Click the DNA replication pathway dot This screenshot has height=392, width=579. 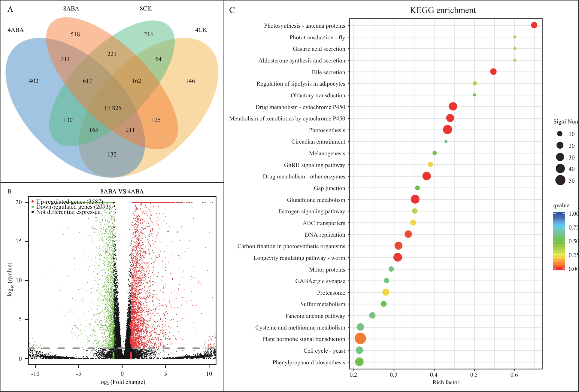coord(408,234)
